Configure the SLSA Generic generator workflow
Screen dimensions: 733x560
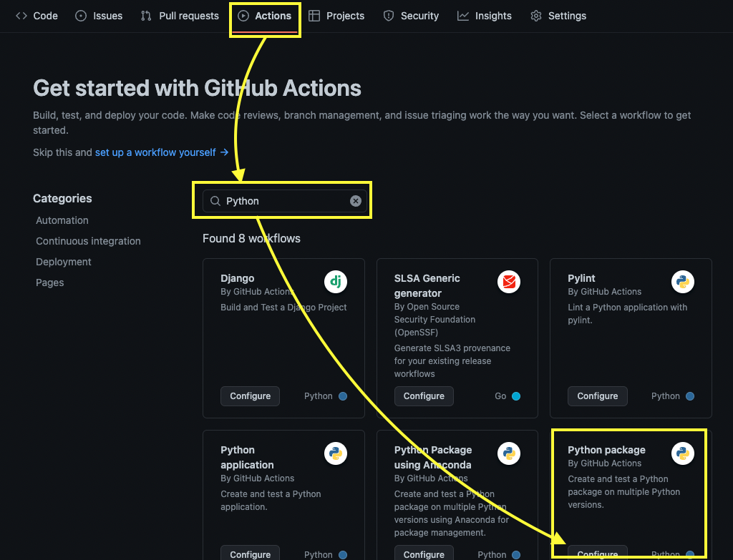coord(424,396)
